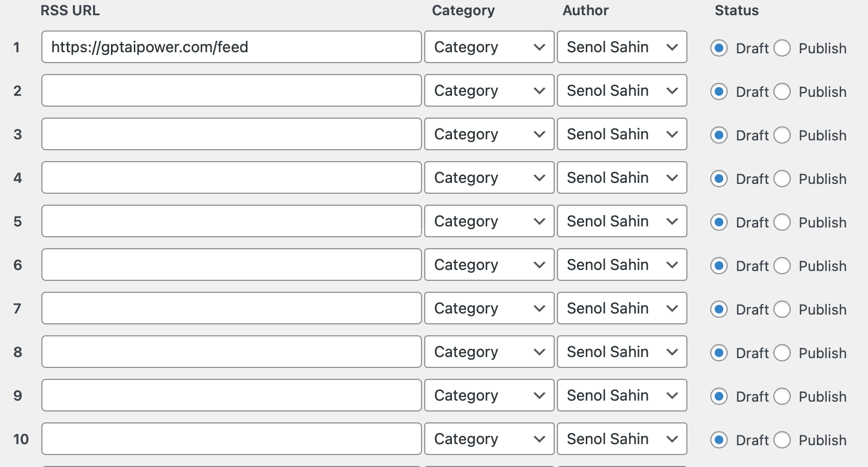Expand Author dropdown for row 4
Screen dimensions: 868x467
coord(622,178)
